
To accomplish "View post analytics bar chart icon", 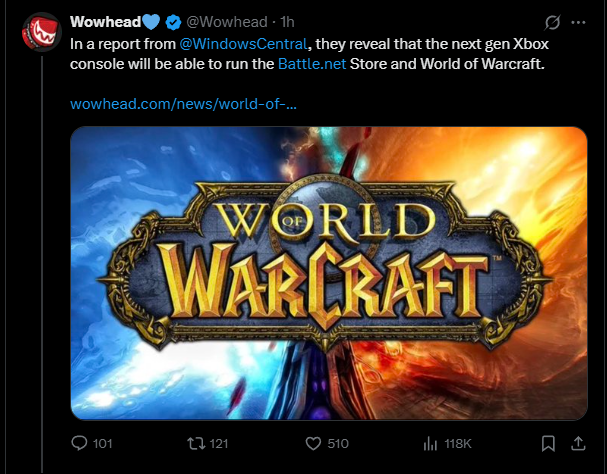I will pyautogui.click(x=430, y=443).
